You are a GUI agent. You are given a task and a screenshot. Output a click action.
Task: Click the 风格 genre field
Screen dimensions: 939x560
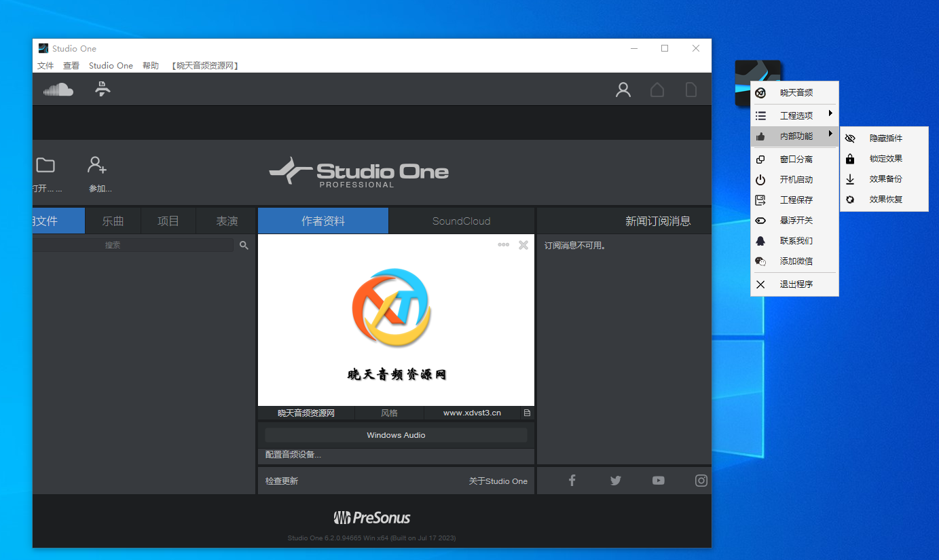[389, 413]
